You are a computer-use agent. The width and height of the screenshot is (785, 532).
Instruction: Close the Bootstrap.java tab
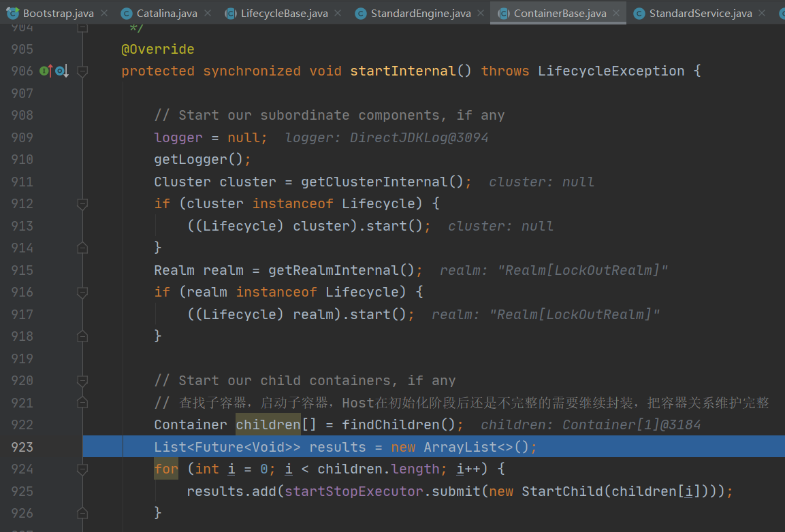[x=104, y=13]
